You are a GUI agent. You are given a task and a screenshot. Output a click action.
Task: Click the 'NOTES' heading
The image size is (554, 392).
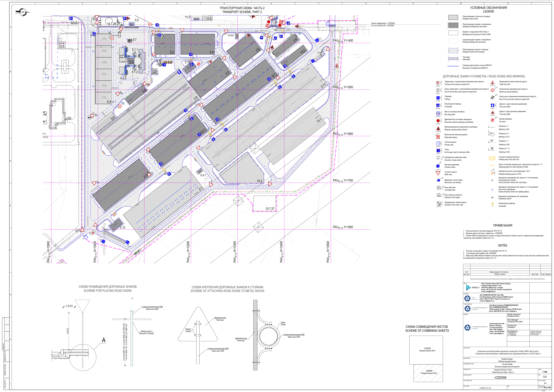pos(503,245)
